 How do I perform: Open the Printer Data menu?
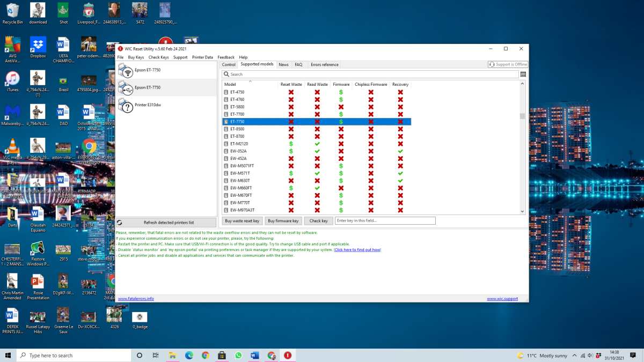[202, 57]
